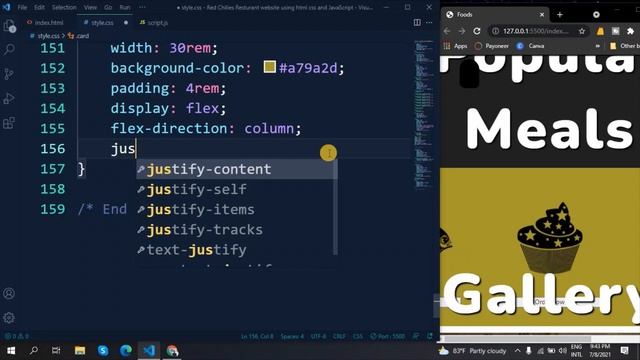The width and height of the screenshot is (640, 360).
Task: Click the split editor icon
Action: pos(417,22)
